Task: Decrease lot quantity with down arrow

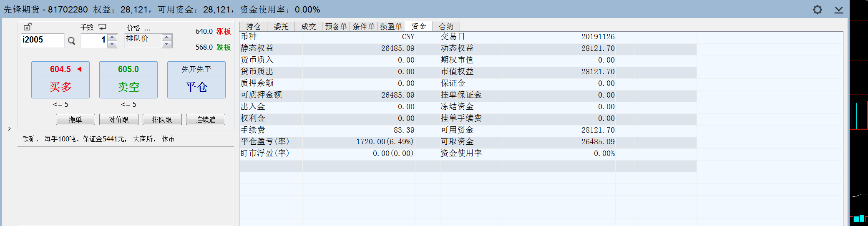Action: click(x=112, y=44)
